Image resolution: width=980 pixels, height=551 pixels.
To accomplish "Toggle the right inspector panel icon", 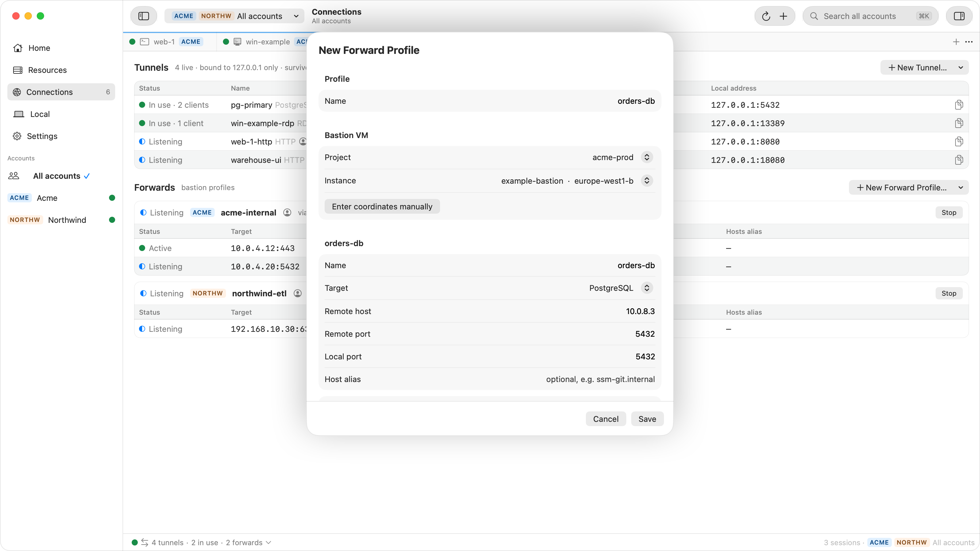I will (x=959, y=16).
